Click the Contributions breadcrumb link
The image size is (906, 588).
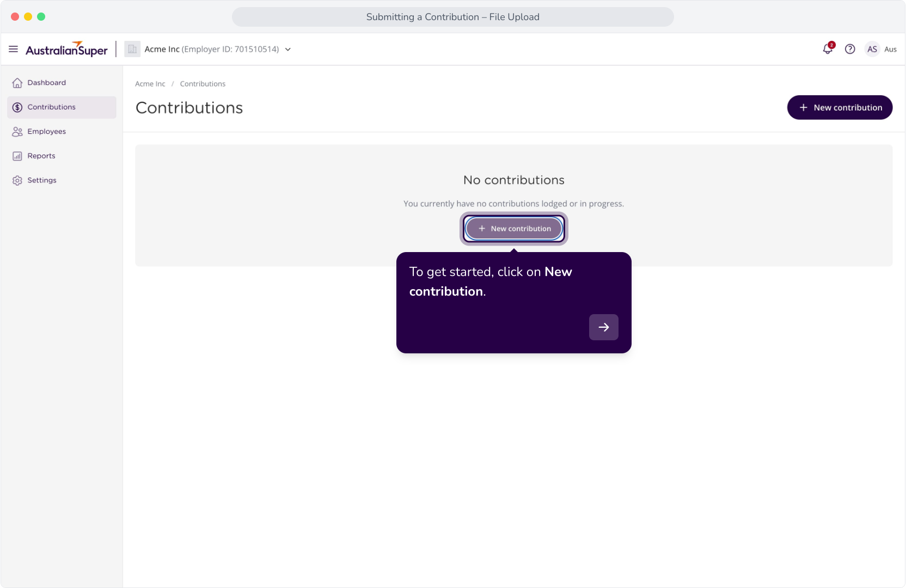click(x=203, y=84)
